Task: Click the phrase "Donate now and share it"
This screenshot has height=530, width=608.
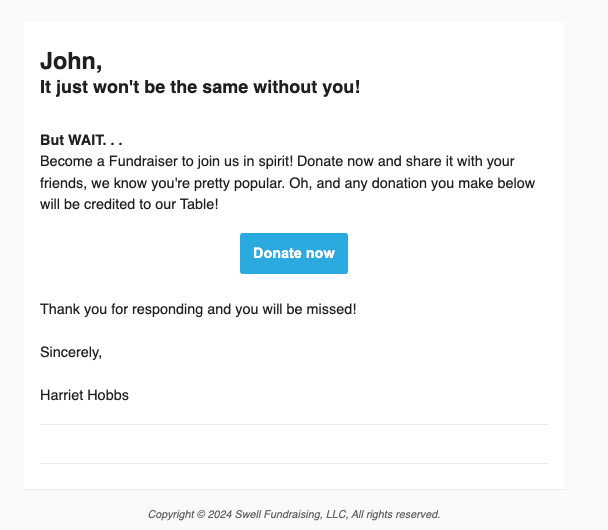Action: (x=375, y=161)
